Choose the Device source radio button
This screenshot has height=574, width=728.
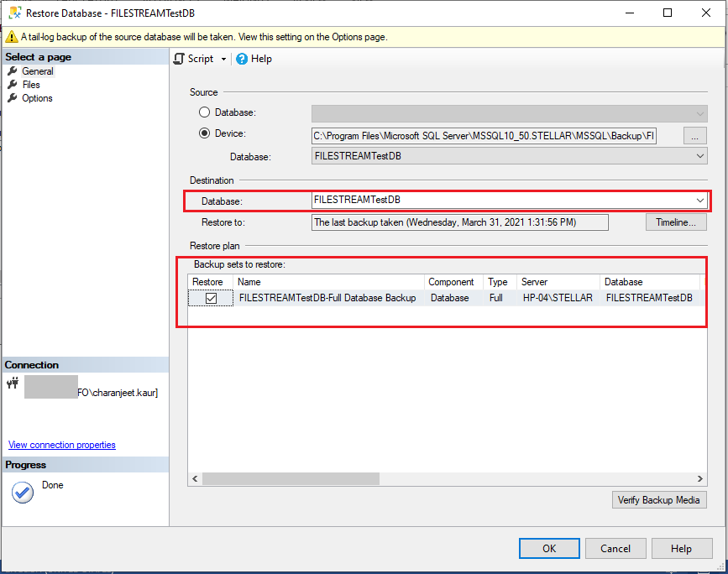tap(204, 133)
